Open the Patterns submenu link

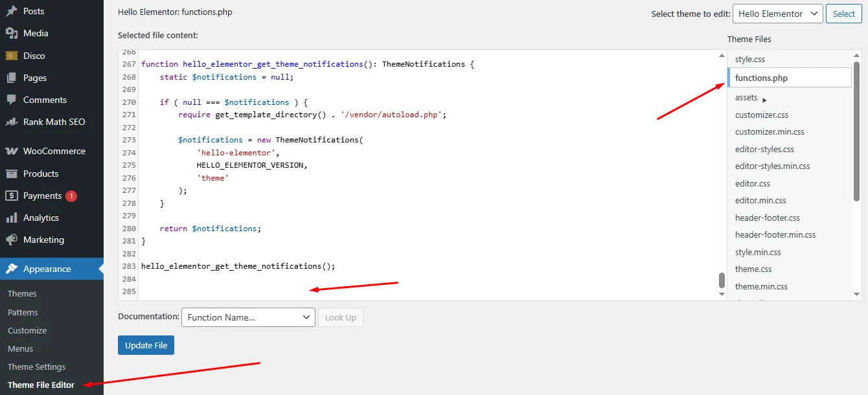(x=23, y=312)
